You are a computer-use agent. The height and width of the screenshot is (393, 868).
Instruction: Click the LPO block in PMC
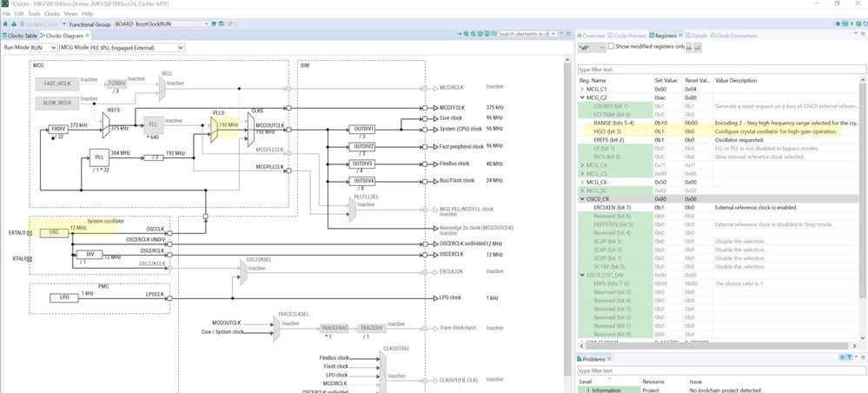click(64, 297)
